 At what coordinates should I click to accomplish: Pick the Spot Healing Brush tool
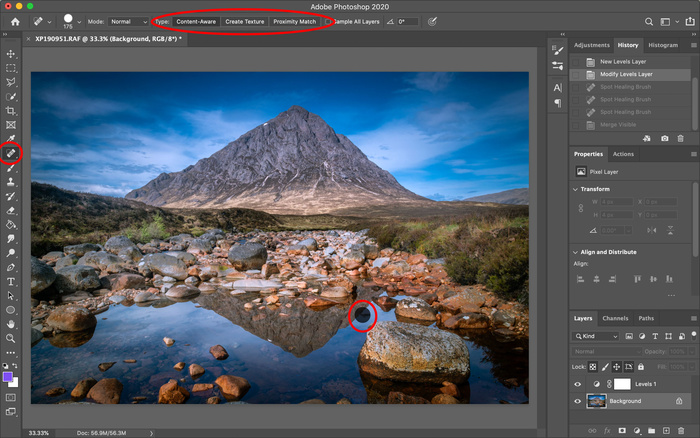pyautogui.click(x=11, y=154)
